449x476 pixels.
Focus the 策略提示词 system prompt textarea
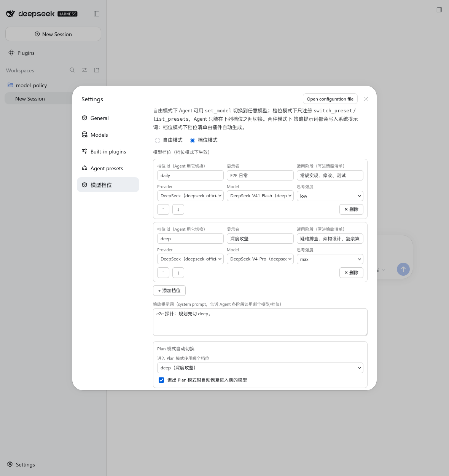click(x=260, y=322)
